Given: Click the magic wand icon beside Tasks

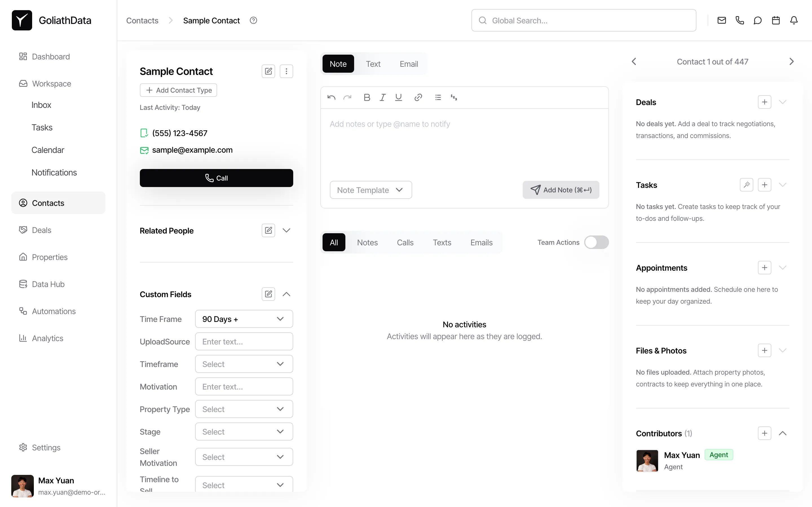Looking at the screenshot, I should point(746,185).
